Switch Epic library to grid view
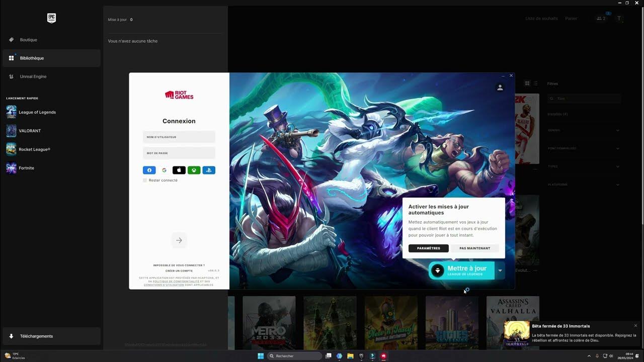 [527, 83]
